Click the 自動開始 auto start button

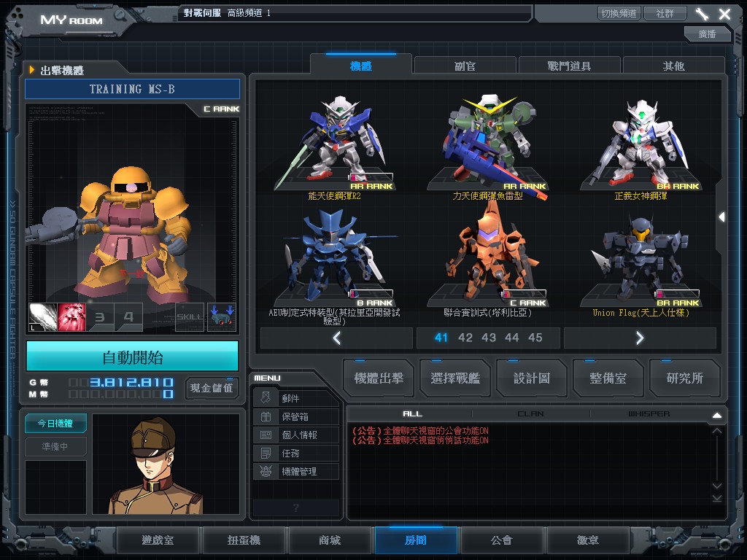133,357
